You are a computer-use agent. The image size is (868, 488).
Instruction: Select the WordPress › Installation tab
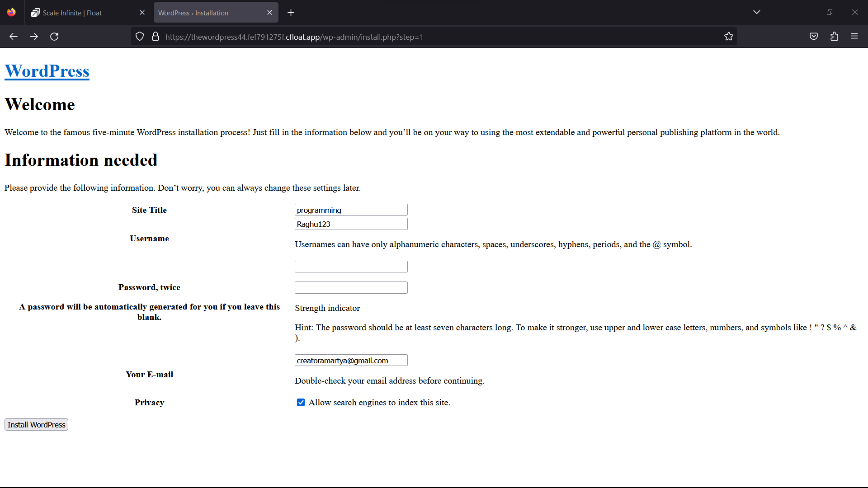coord(216,13)
